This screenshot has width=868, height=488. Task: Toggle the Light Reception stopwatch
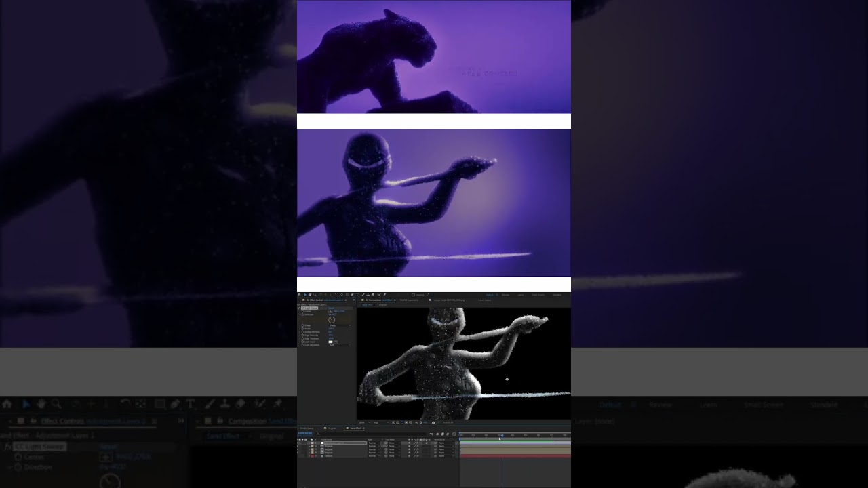pyautogui.click(x=302, y=345)
